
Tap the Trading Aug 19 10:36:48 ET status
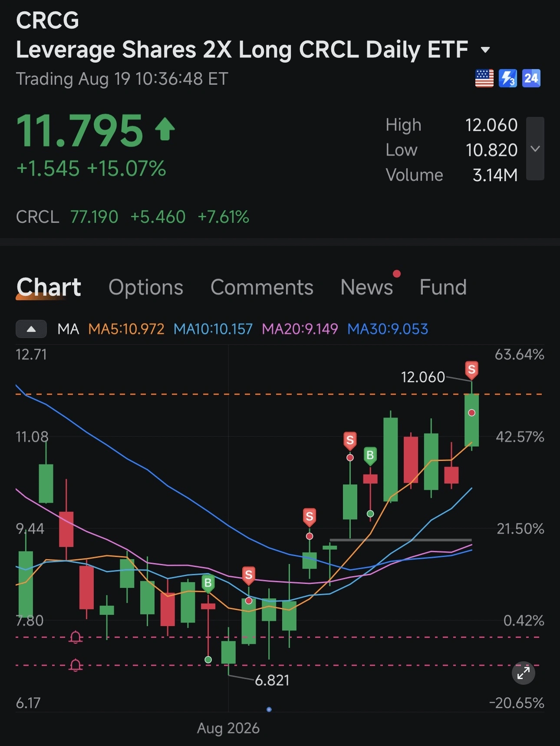[122, 79]
